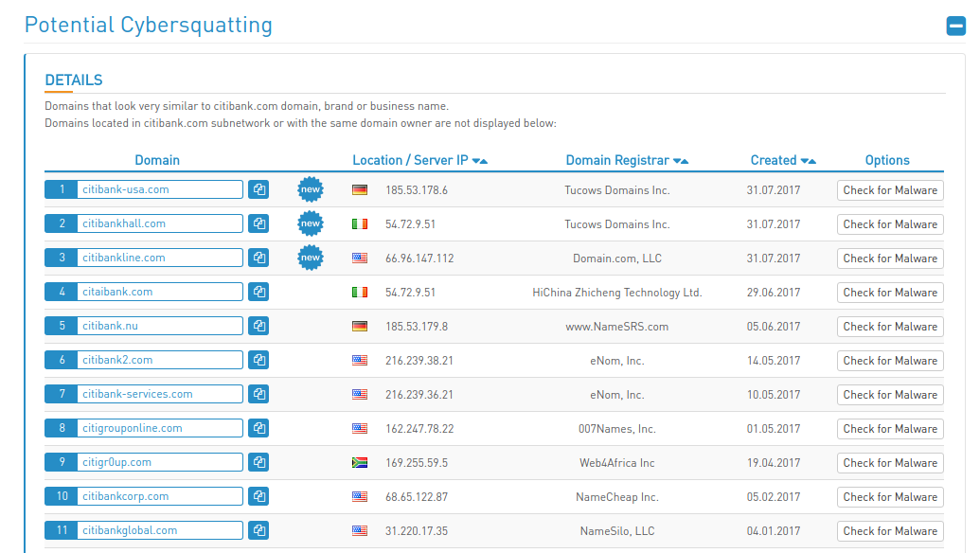This screenshot has height=553, width=980.
Task: Select registrar 007Names, Inc. text
Action: click(616, 429)
